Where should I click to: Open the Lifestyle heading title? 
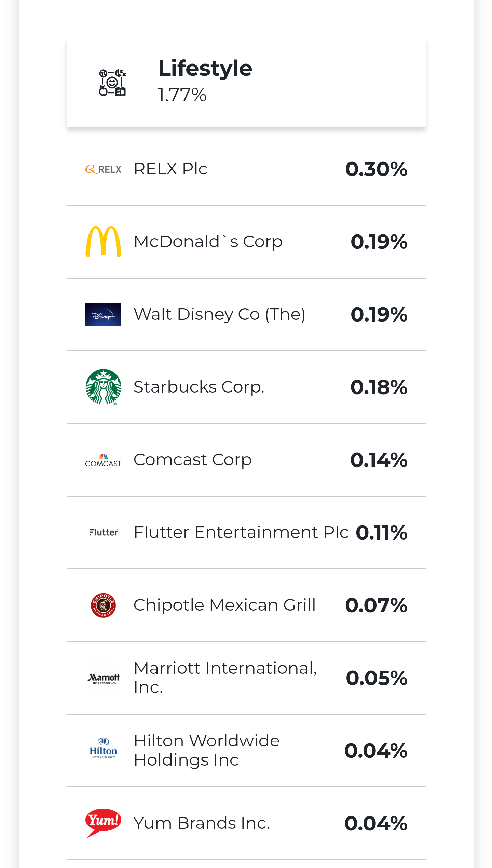click(x=205, y=68)
